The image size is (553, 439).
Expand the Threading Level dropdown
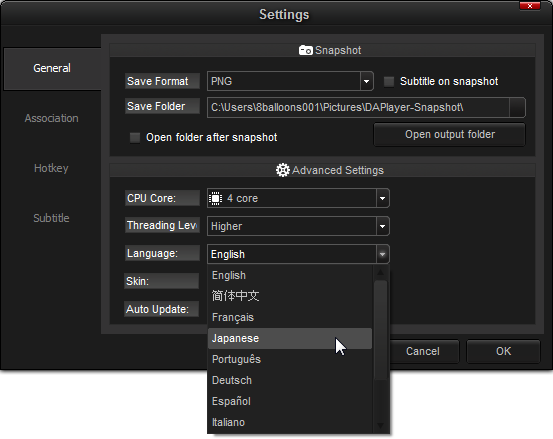click(x=382, y=226)
